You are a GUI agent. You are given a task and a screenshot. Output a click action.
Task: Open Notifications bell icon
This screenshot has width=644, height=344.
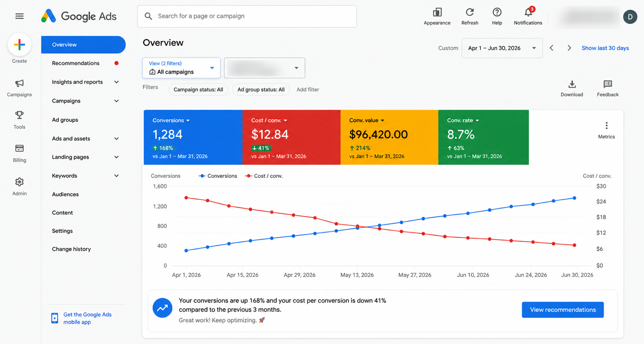point(528,12)
